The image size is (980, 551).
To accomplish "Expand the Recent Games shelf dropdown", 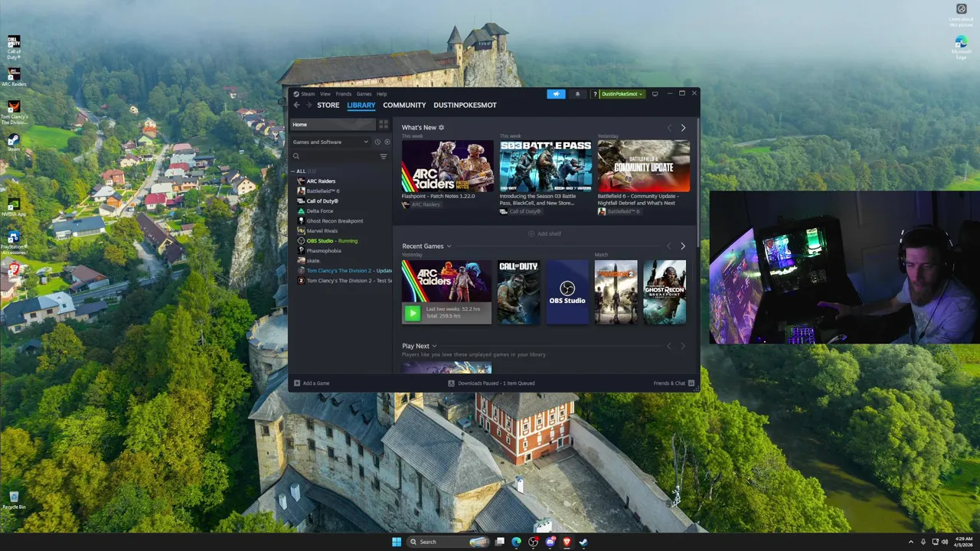I will coord(449,246).
